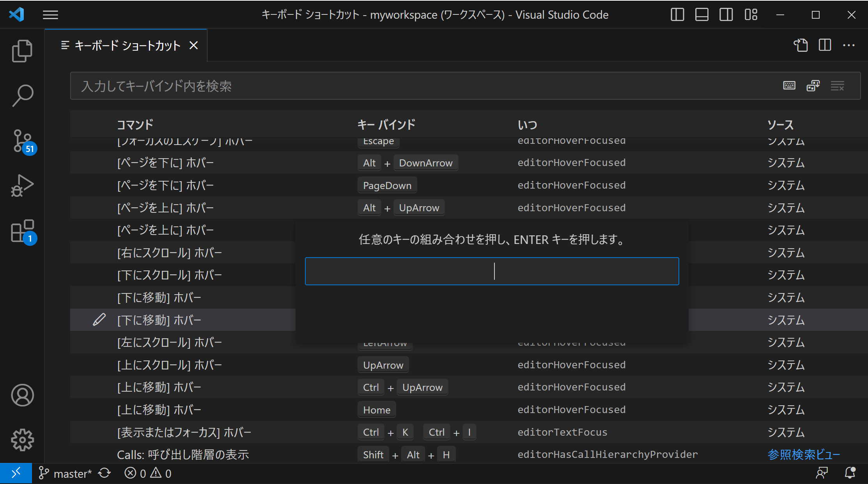
Task: Open the 参照検索ビュー source link
Action: click(804, 454)
